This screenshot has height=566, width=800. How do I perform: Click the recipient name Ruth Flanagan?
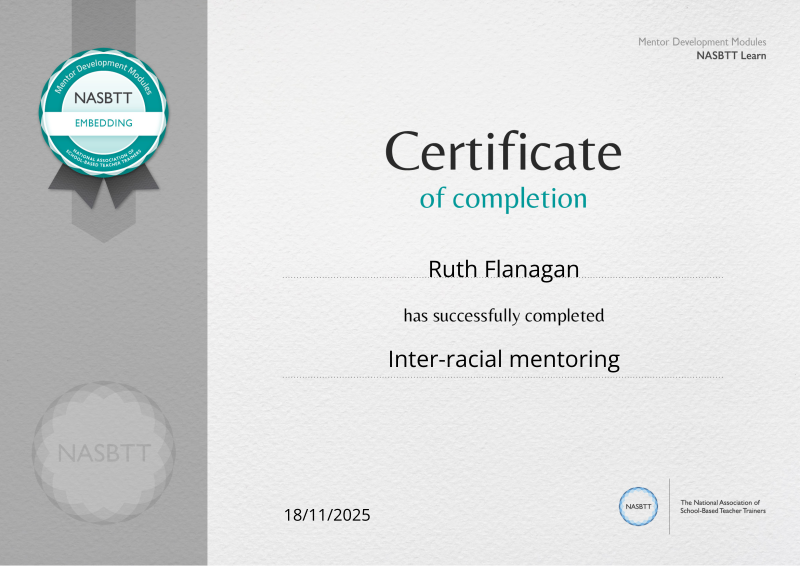pos(503,268)
